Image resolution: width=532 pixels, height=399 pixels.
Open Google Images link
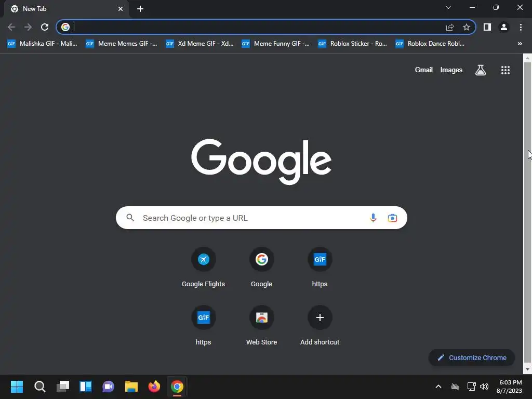point(451,70)
